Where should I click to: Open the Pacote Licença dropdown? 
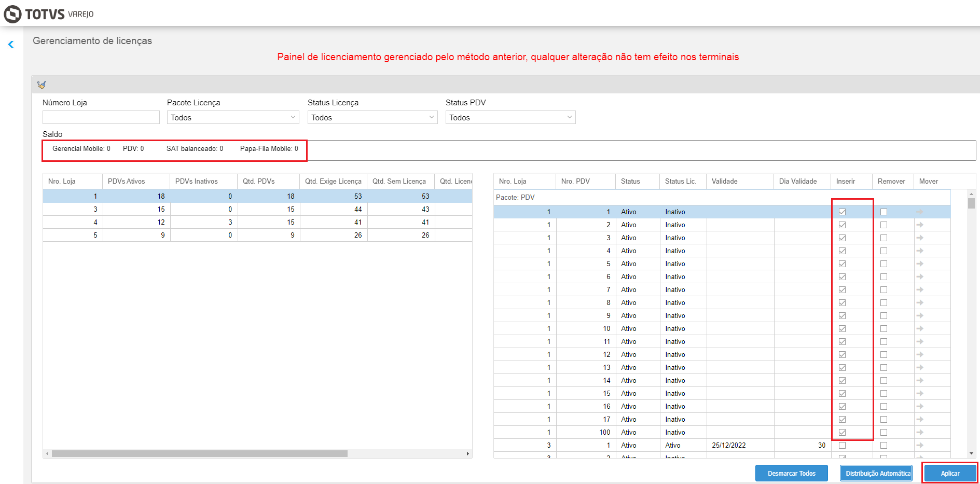233,118
